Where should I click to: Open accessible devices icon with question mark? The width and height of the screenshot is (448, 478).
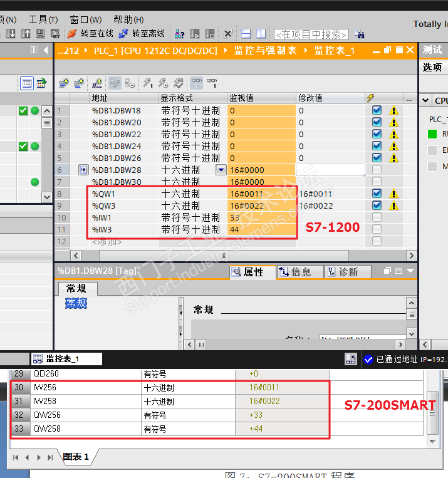[x=179, y=34]
